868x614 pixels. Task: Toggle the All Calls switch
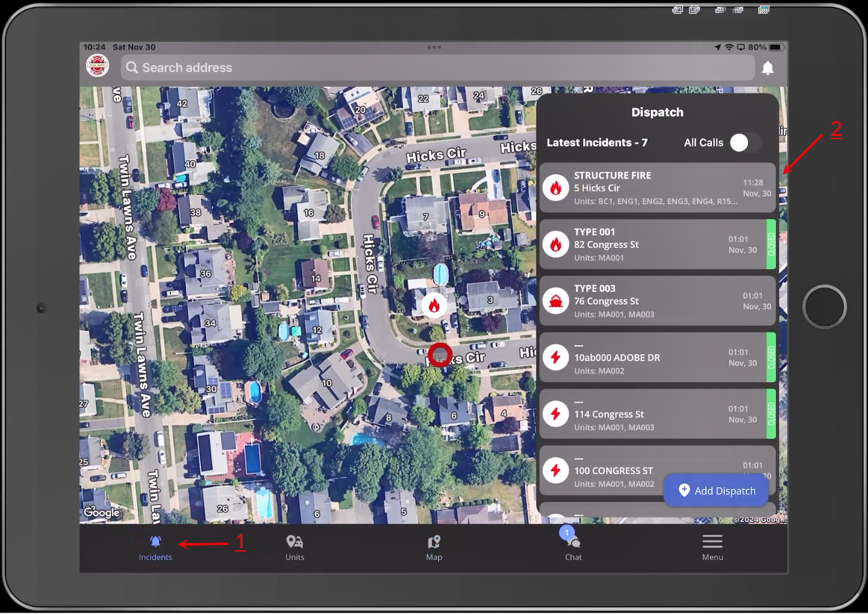[x=746, y=142]
